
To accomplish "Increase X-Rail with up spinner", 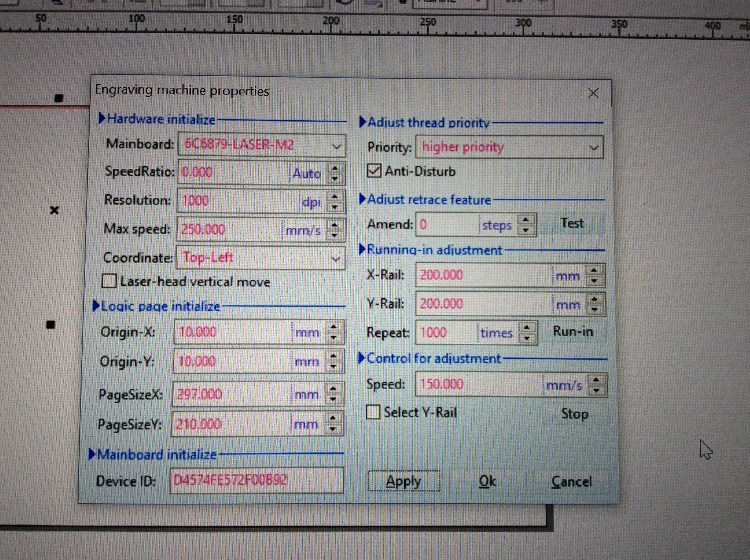I will [x=594, y=270].
